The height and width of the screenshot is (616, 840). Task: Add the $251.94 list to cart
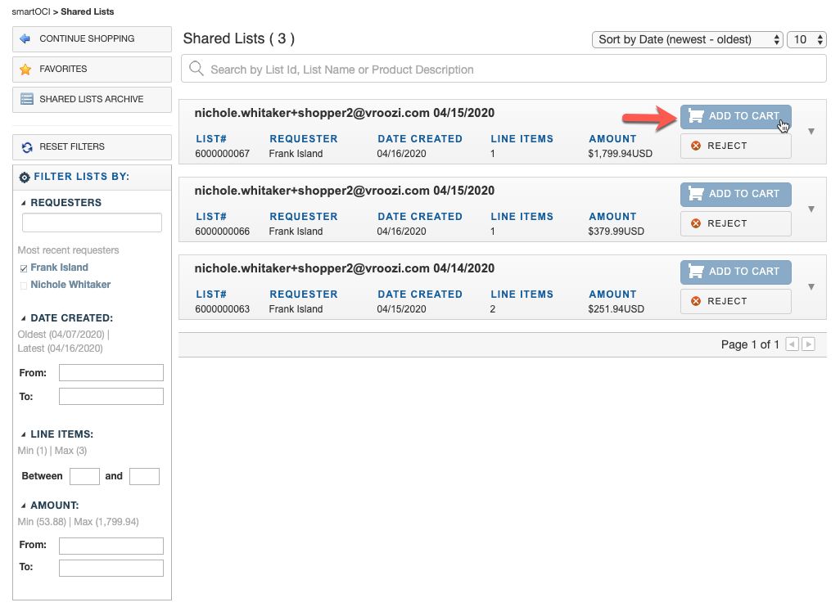point(735,272)
